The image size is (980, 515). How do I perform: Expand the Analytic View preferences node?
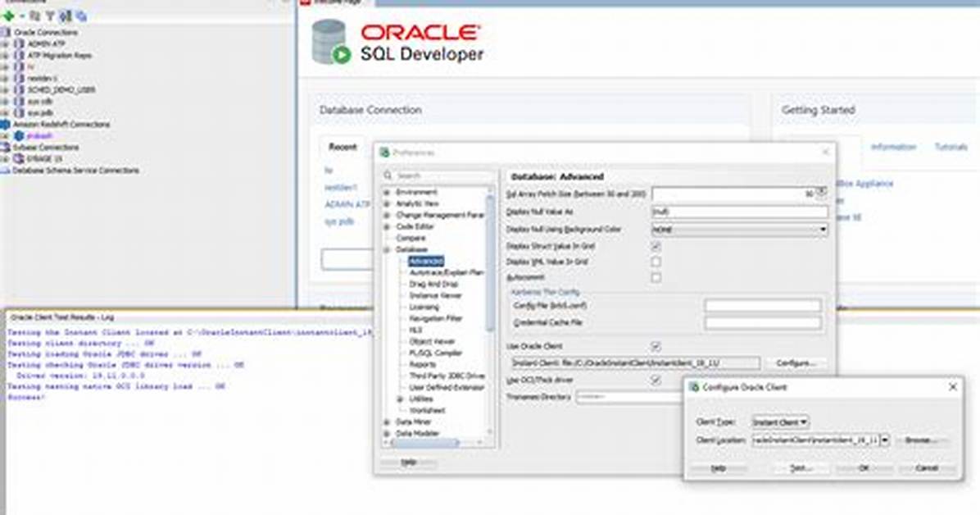coord(387,204)
